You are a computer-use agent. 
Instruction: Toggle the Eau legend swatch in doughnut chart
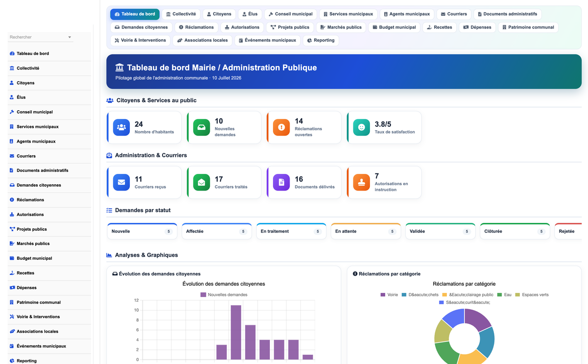(499, 295)
